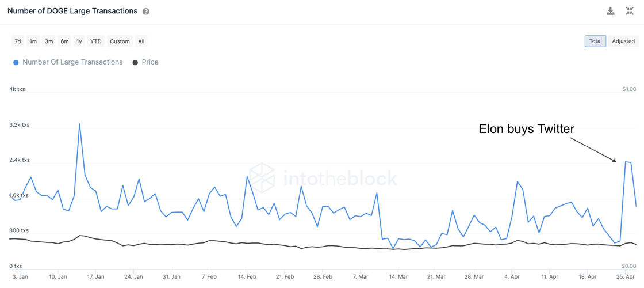Click the download chart icon

pos(611,11)
